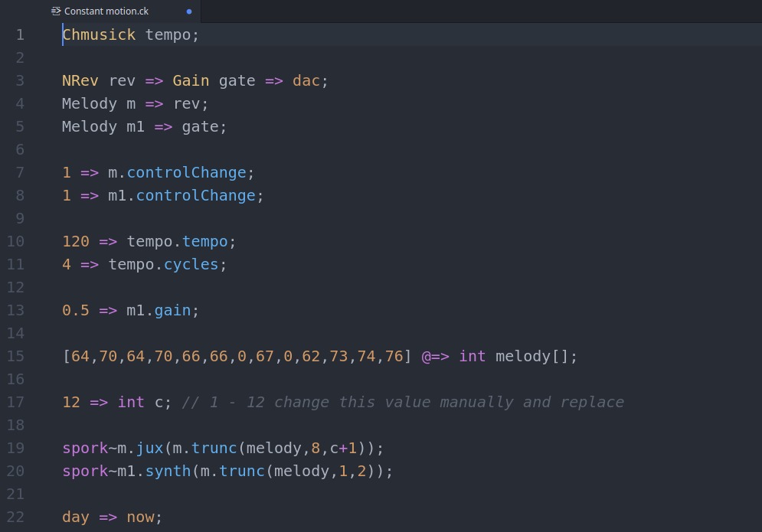Click line number 22 in the gutter
Screen dimensions: 762x532
click(x=15, y=517)
